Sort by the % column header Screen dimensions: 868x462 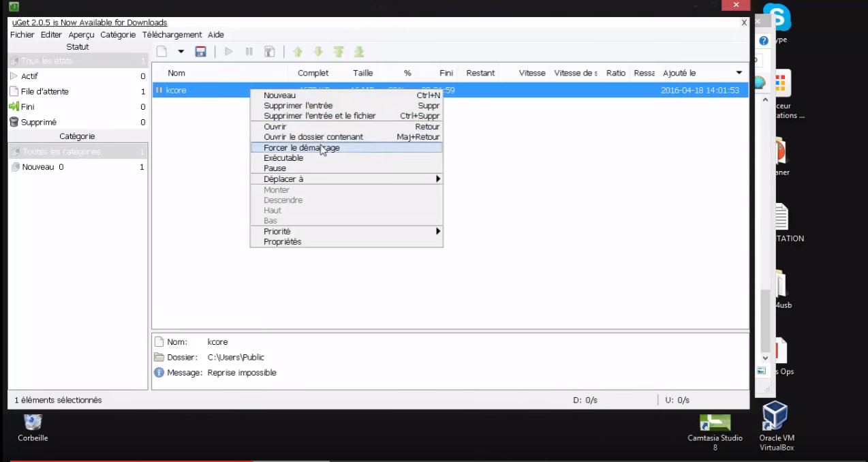tap(407, 73)
